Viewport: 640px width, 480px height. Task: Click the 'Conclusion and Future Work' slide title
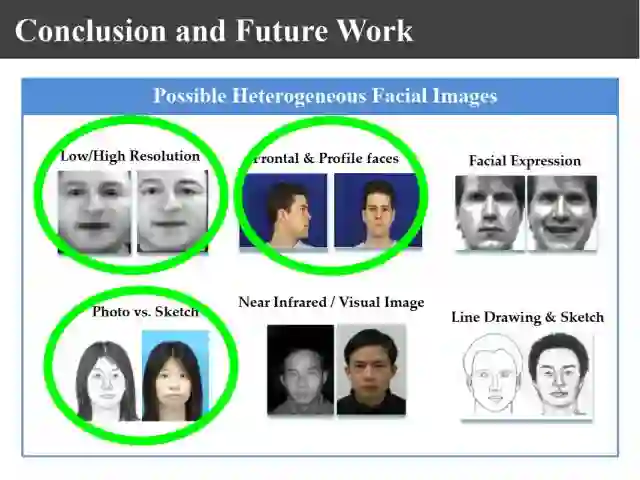pos(214,31)
